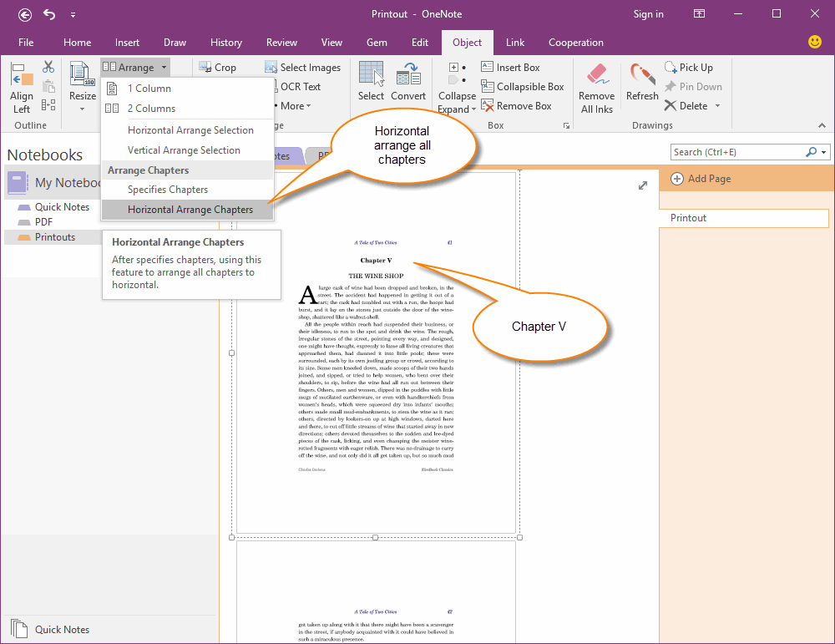The width and height of the screenshot is (835, 644).
Task: Open the Draw tab
Action: click(175, 43)
